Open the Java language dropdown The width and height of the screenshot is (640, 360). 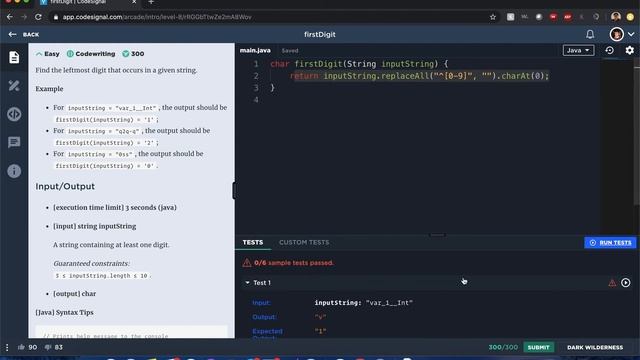point(578,50)
